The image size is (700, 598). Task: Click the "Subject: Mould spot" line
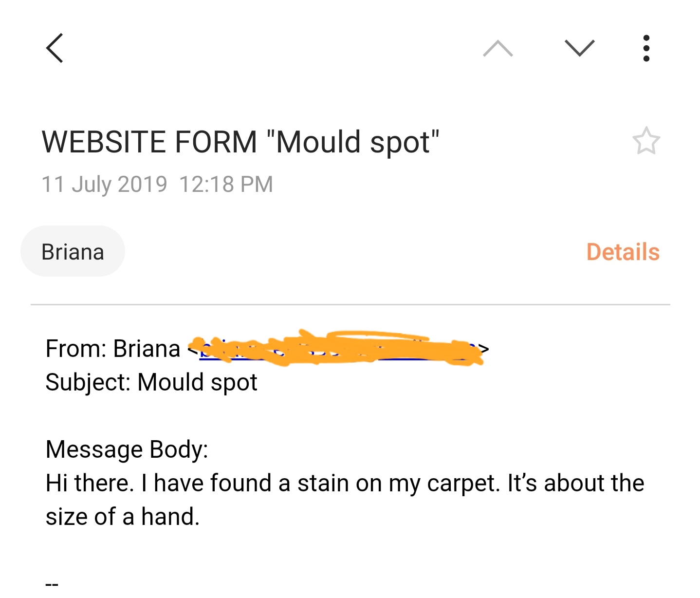click(151, 382)
